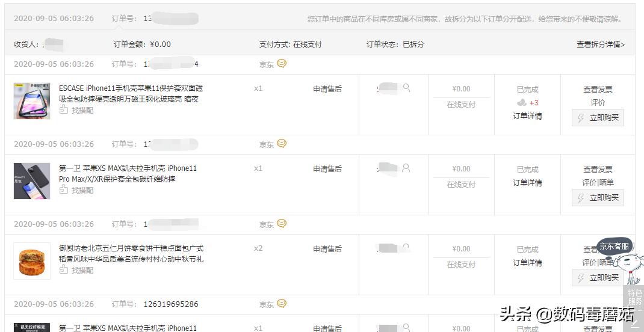The height and width of the screenshot is (332, 644).
Task: Open 查看拆分详情 link
Action: tap(601, 45)
